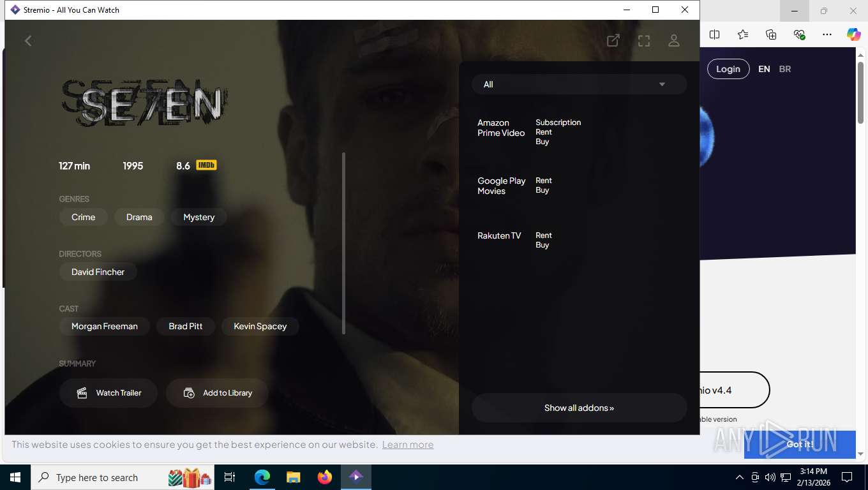Click the clapperboard Watch Trailer icon

pos(82,393)
